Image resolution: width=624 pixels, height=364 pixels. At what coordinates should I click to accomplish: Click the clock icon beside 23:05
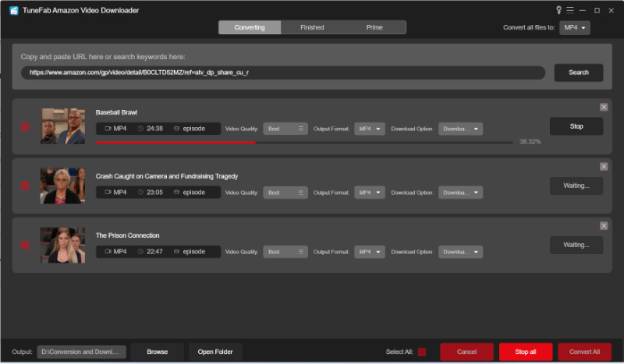point(140,193)
